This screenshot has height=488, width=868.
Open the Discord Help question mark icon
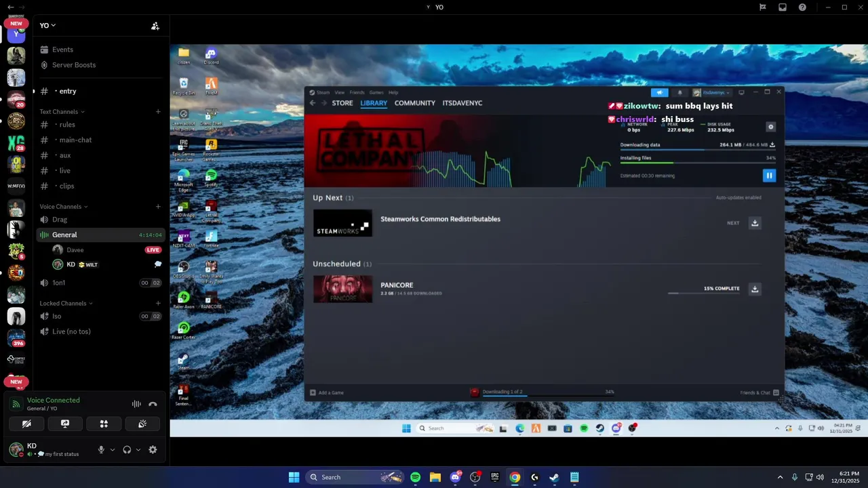pyautogui.click(x=802, y=7)
